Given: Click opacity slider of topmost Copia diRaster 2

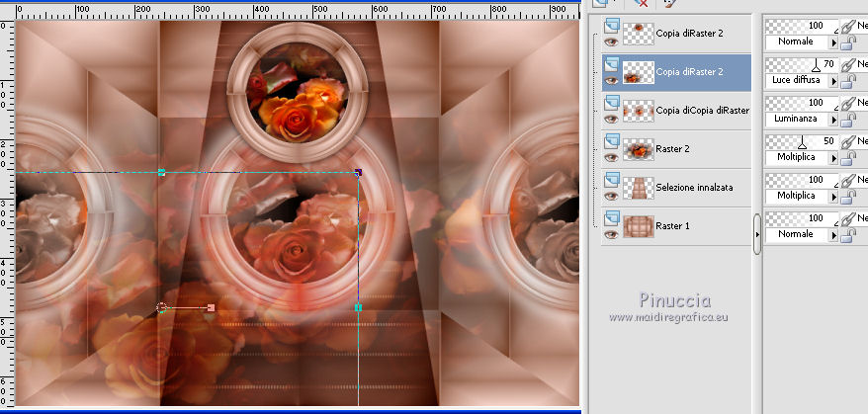Looking at the screenshot, I should pos(802,27).
